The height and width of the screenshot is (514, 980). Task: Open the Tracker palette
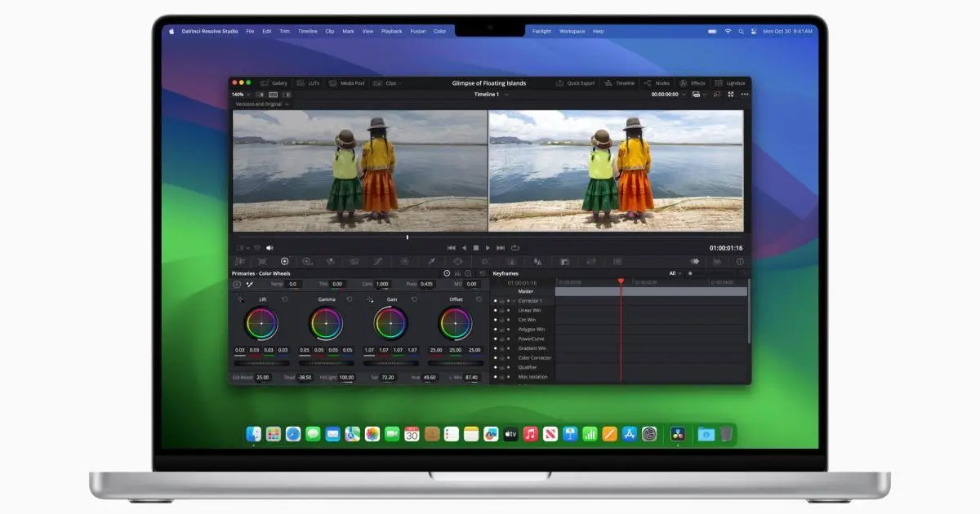[485, 262]
